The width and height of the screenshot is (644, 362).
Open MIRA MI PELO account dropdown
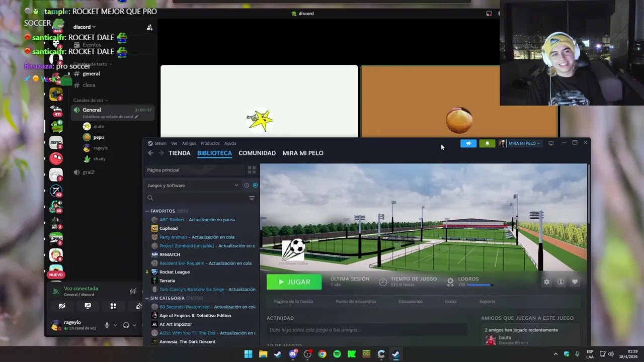520,143
